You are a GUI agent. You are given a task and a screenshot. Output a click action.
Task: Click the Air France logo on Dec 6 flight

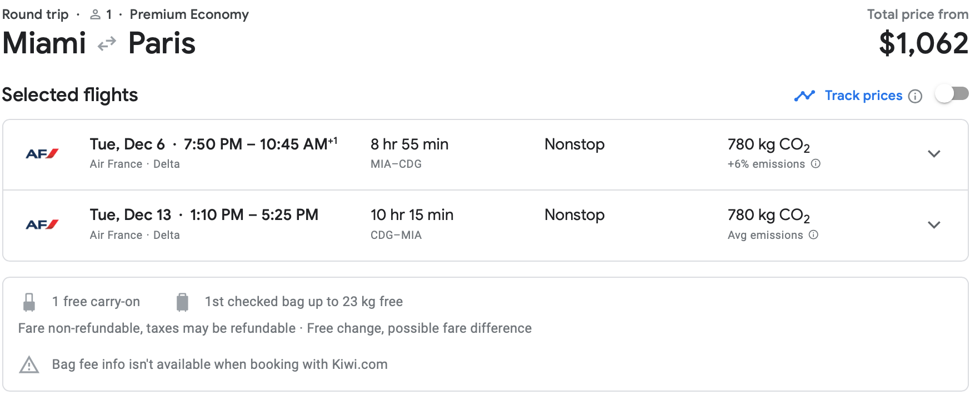[x=42, y=154]
